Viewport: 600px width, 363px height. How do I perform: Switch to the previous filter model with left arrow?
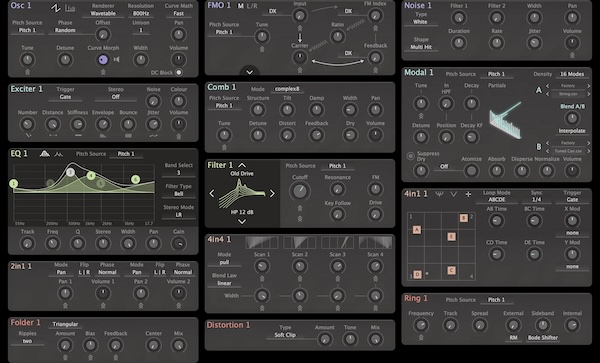pos(212,194)
